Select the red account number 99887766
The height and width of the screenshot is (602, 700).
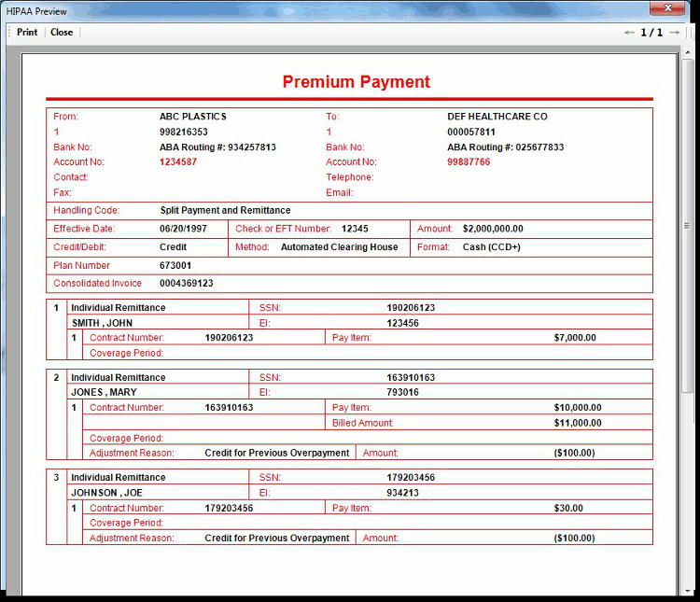pos(469,162)
